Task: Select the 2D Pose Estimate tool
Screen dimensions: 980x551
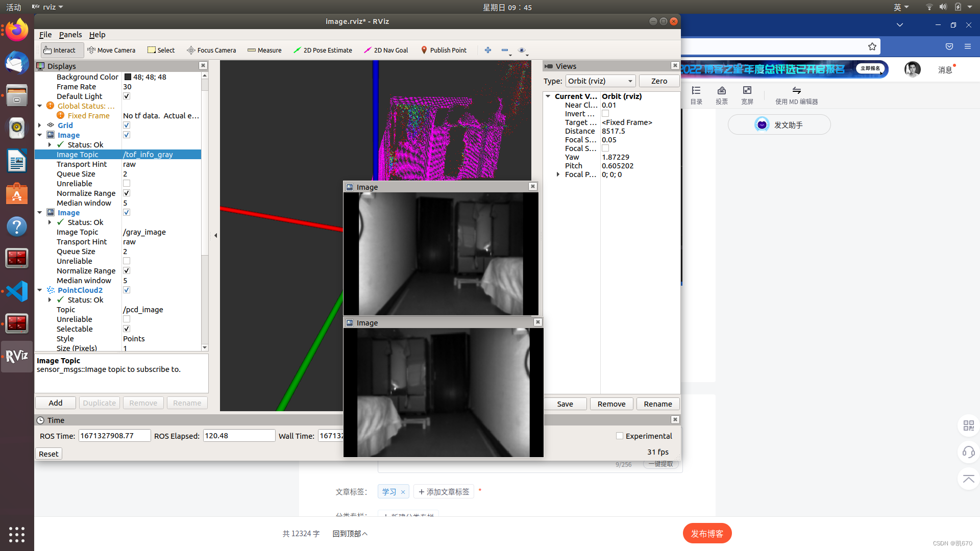Action: (x=323, y=50)
